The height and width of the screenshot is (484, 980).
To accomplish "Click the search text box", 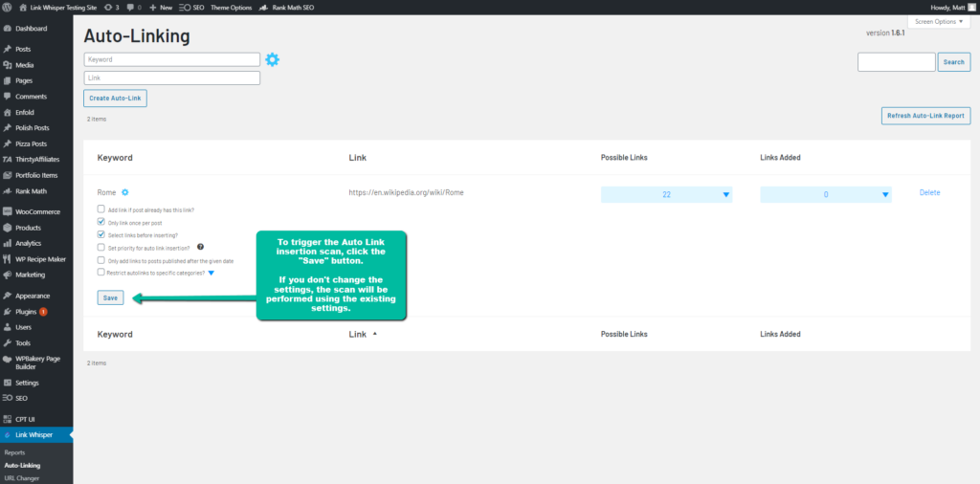I will pyautogui.click(x=896, y=62).
